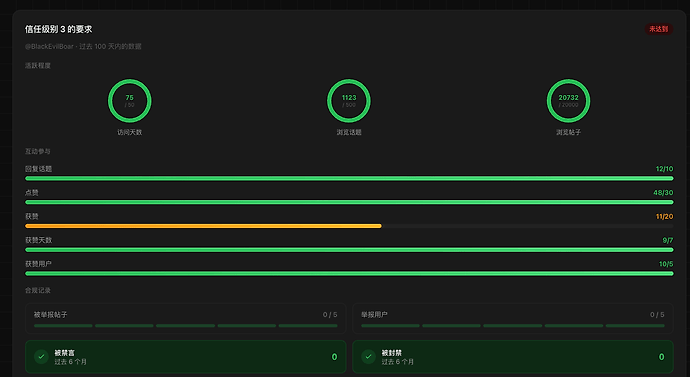Click the checkmark icon beside 被封禁

tap(368, 357)
